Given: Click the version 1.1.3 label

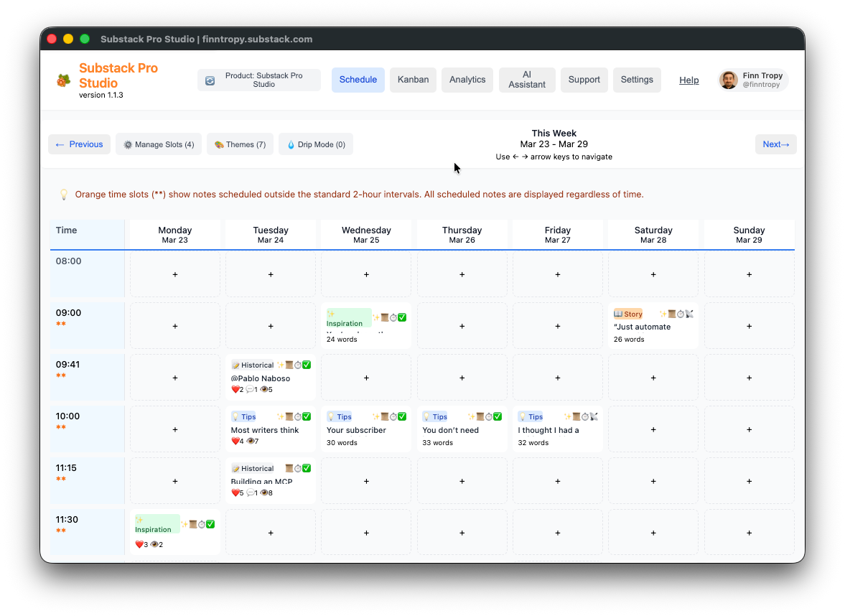Looking at the screenshot, I should (x=101, y=95).
